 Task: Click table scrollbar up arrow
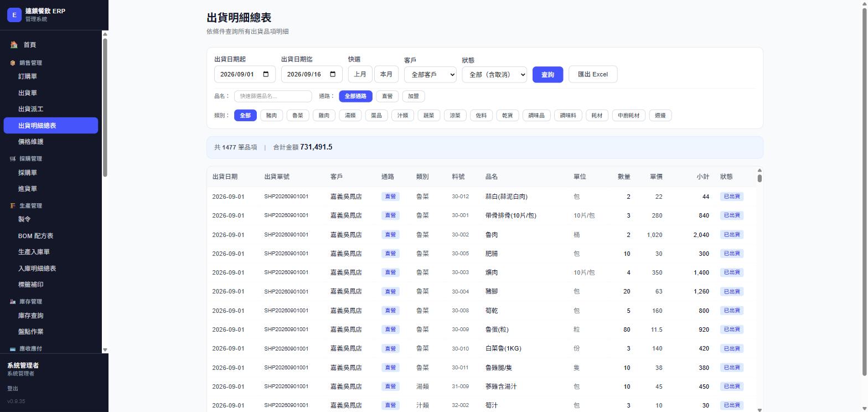click(759, 171)
